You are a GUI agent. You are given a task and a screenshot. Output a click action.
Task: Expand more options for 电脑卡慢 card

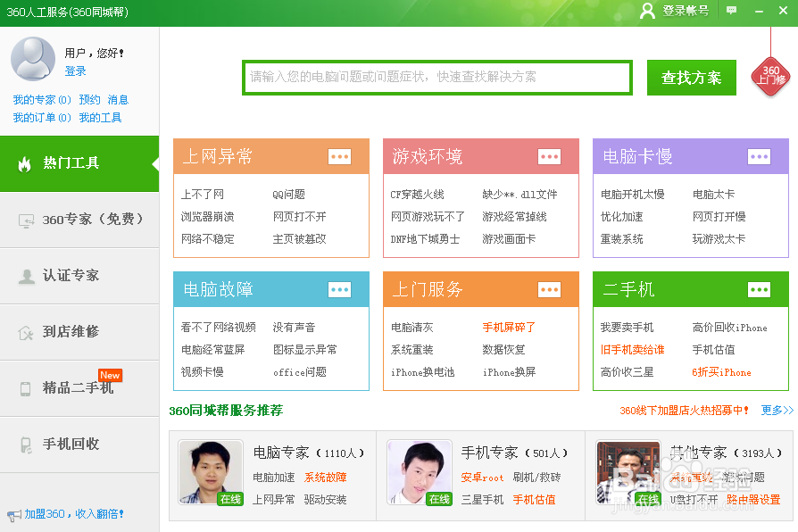click(759, 156)
